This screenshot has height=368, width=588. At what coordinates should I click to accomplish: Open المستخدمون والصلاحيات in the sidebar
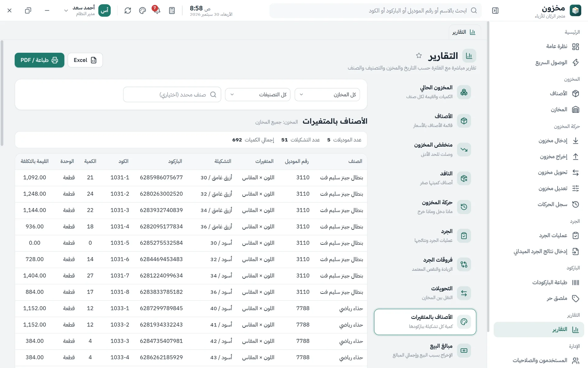click(539, 360)
